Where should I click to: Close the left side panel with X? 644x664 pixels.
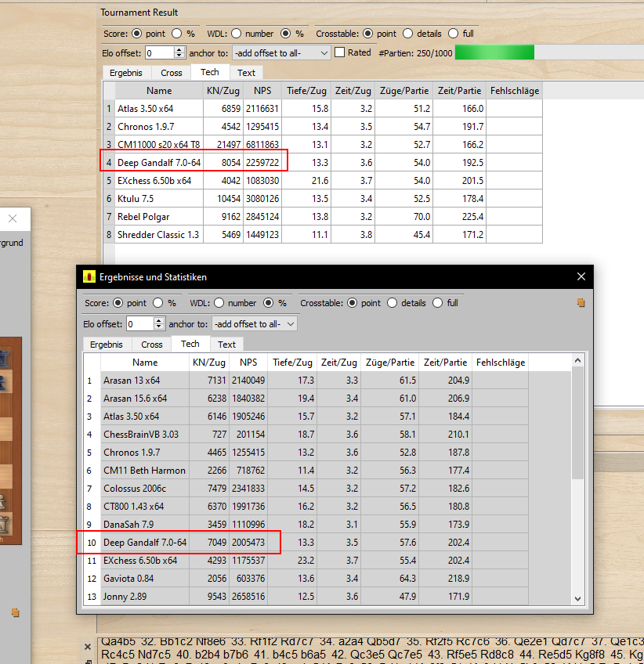[13, 219]
